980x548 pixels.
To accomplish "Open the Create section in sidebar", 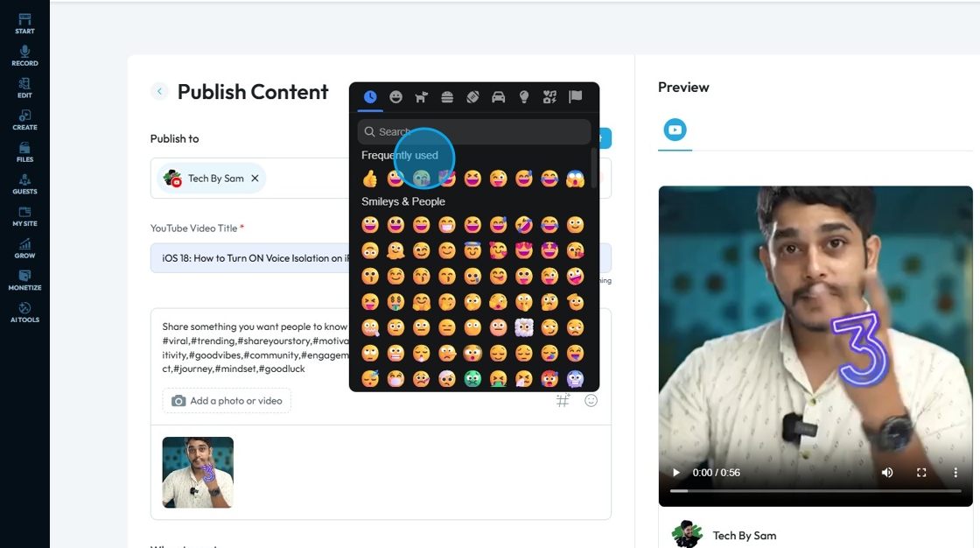I will click(25, 119).
